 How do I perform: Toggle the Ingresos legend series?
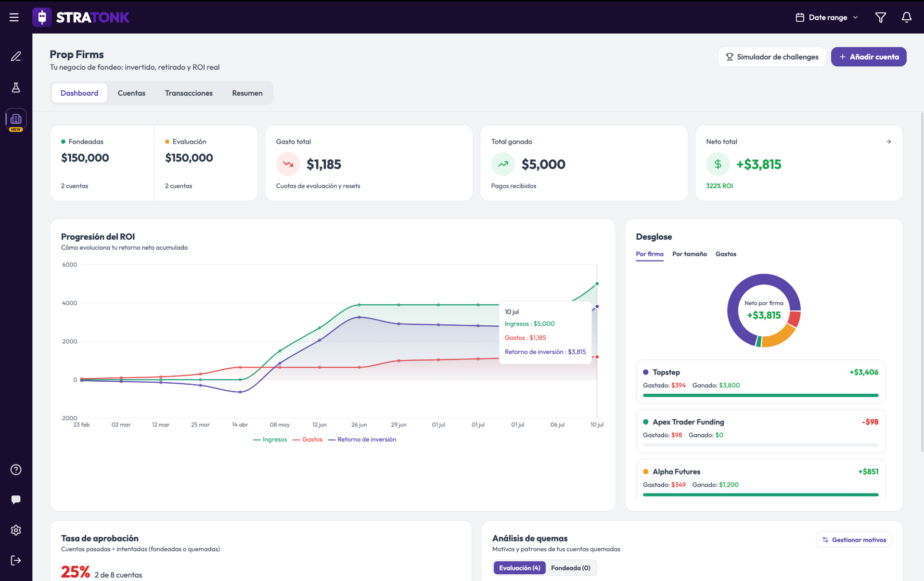(x=270, y=439)
